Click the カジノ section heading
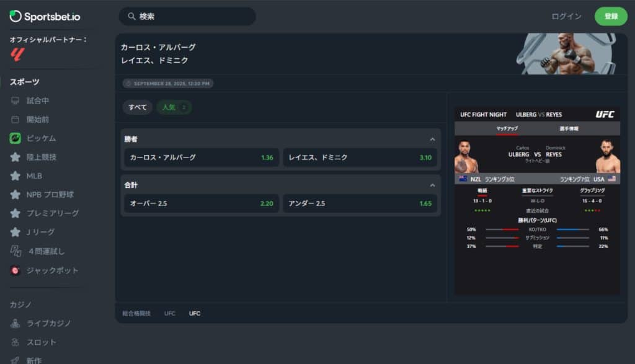The width and height of the screenshot is (635, 364). (x=20, y=304)
